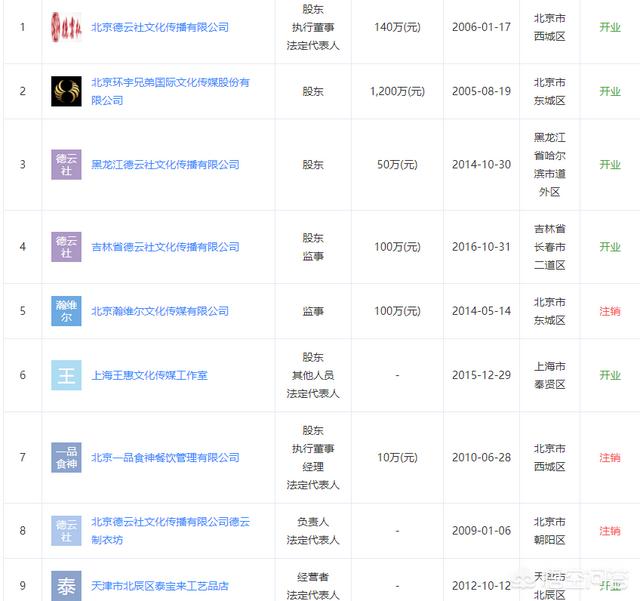
Task: Open 北京环宇兄弟国际文化传媒股份有限公司 link
Action: [170, 91]
